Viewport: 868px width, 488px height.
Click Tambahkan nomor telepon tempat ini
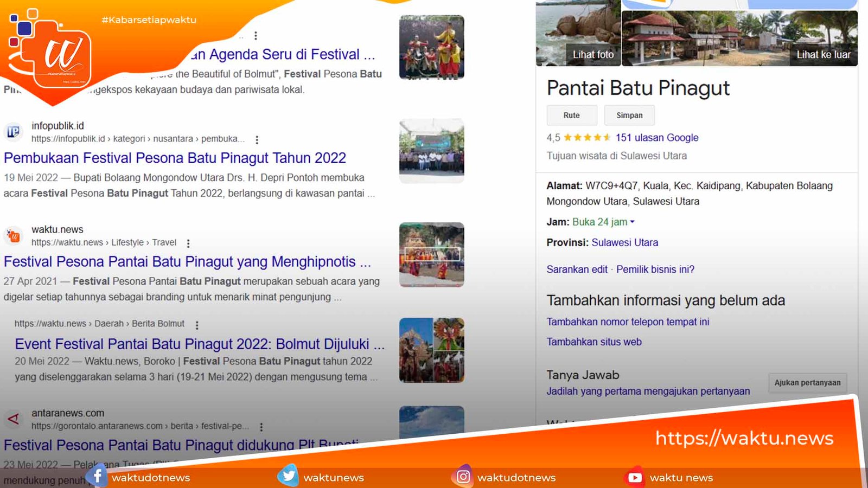[x=628, y=322]
